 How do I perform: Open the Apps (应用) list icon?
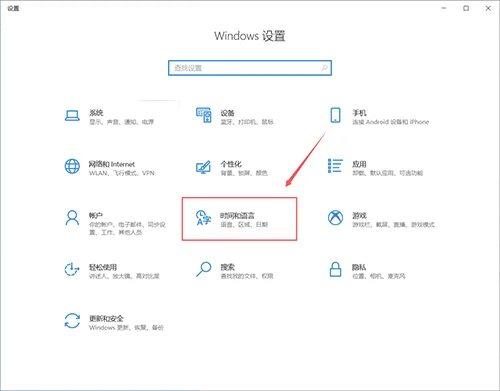[335, 166]
